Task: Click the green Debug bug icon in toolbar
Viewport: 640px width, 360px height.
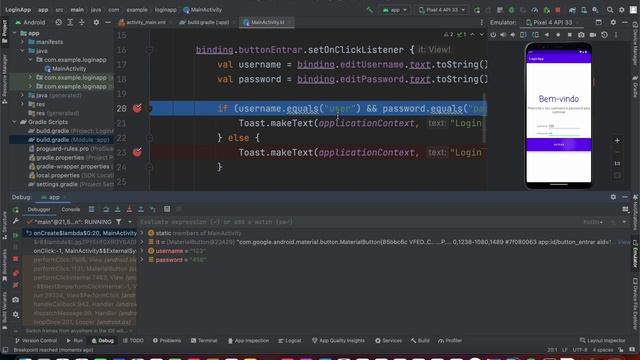Action: pos(511,10)
